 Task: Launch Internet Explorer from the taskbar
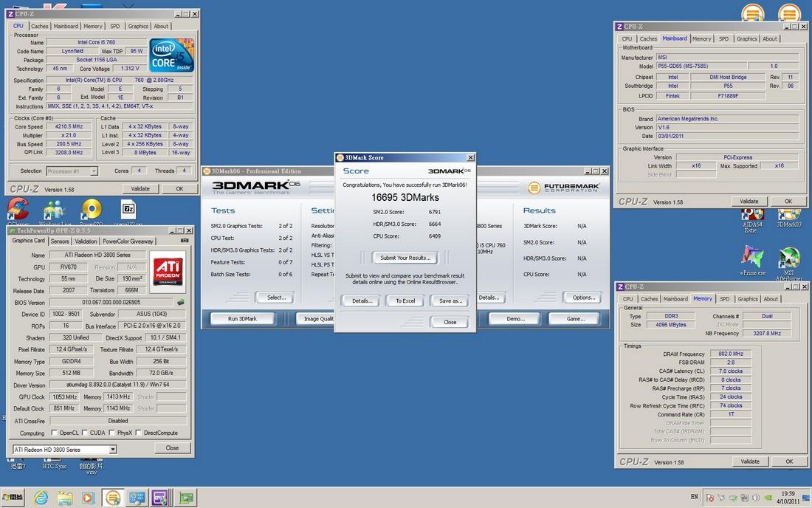tap(41, 498)
